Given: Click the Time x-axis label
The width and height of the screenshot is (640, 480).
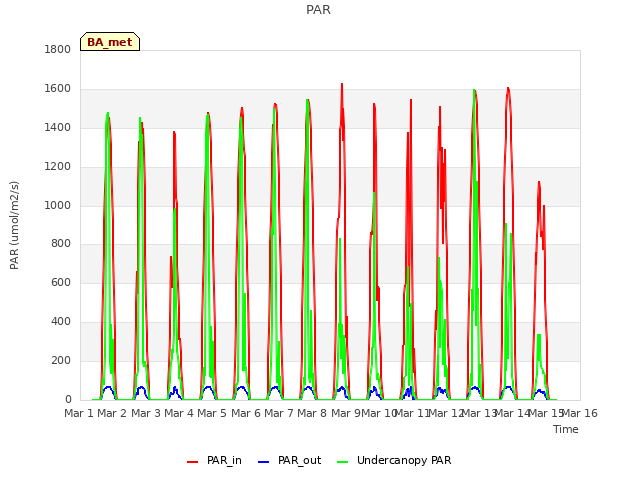Looking at the screenshot, I should coord(566,429).
